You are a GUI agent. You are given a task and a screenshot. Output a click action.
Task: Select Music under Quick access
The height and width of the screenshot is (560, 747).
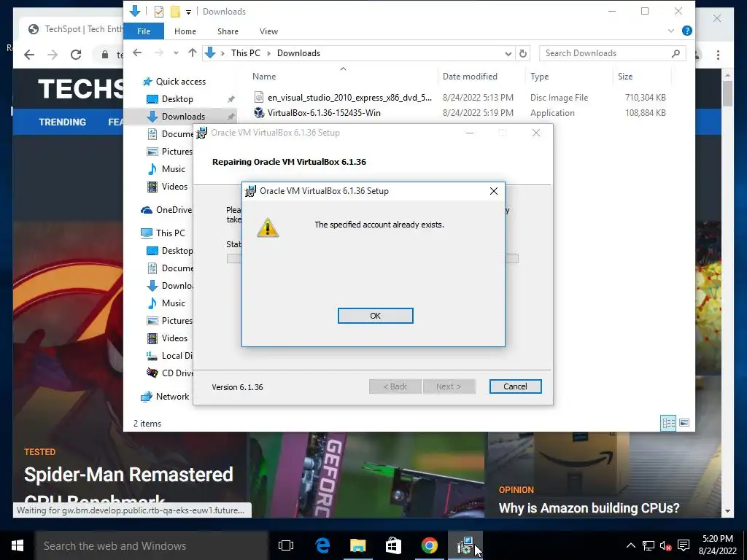173,169
